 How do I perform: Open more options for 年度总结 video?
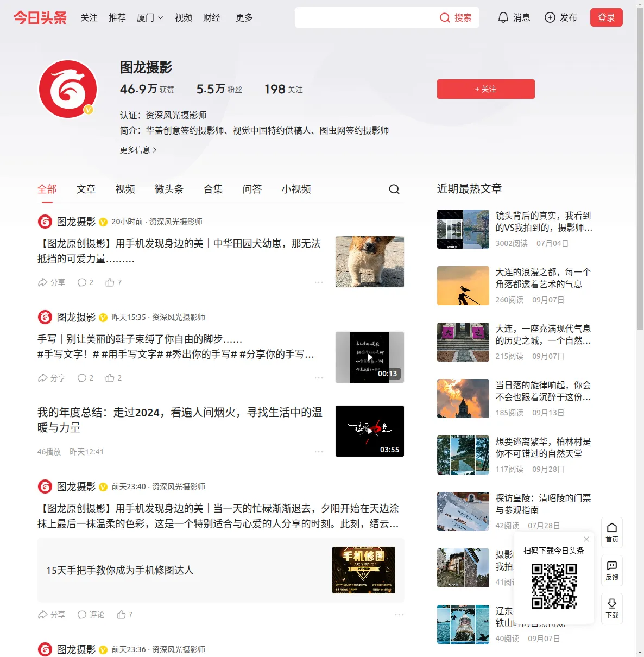319,452
